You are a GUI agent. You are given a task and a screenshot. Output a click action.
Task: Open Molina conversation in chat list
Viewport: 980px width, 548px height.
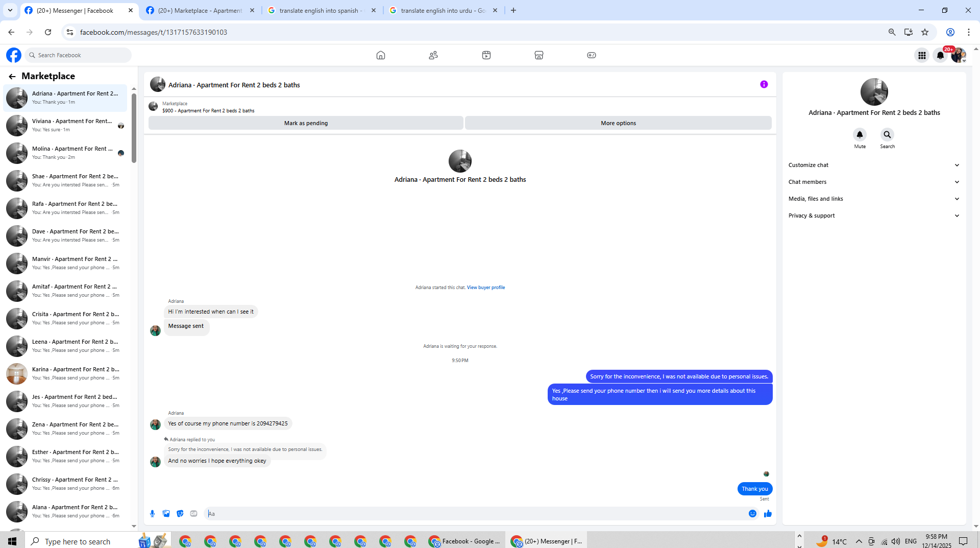pos(65,153)
